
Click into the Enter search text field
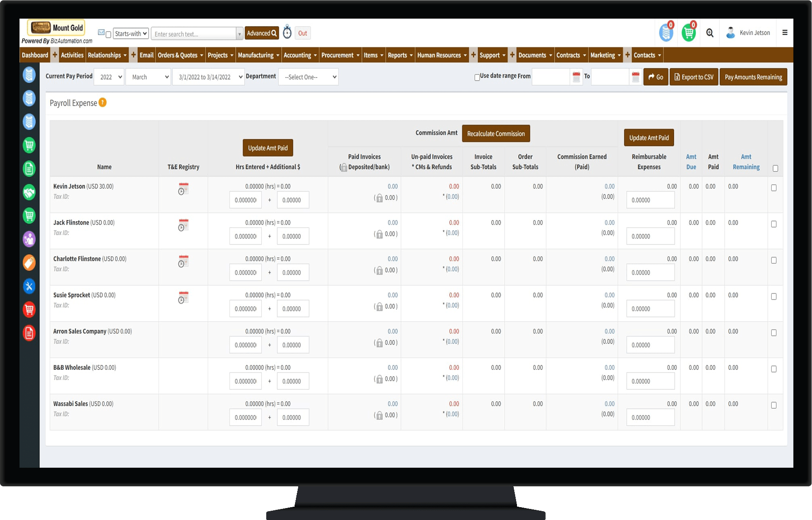194,34
